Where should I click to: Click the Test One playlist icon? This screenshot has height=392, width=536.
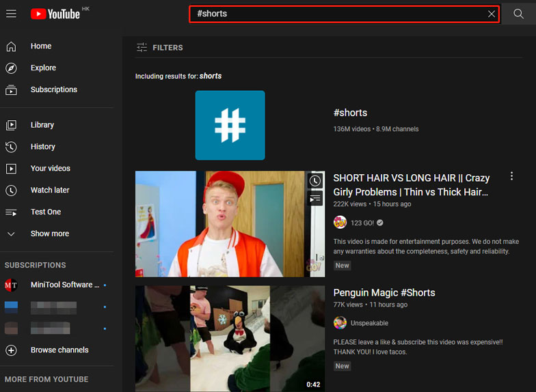coord(11,212)
